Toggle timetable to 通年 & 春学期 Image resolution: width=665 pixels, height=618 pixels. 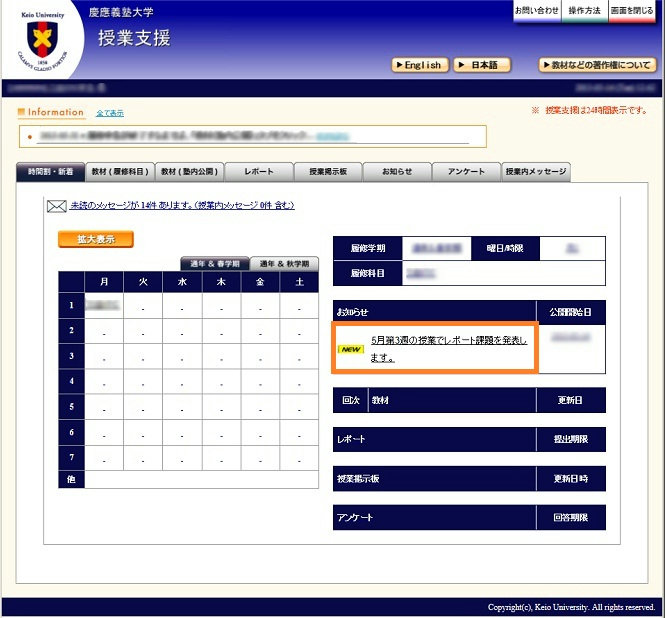point(214,264)
